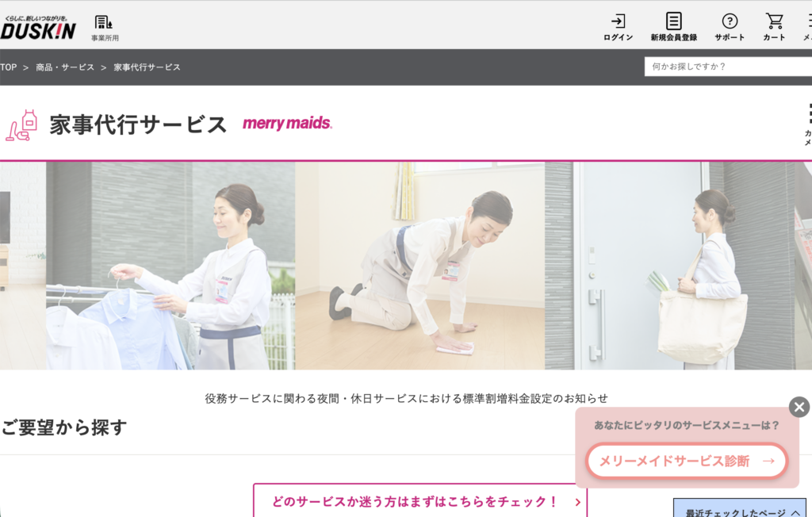Click the サポート help icon
The height and width of the screenshot is (517, 812).
(729, 27)
